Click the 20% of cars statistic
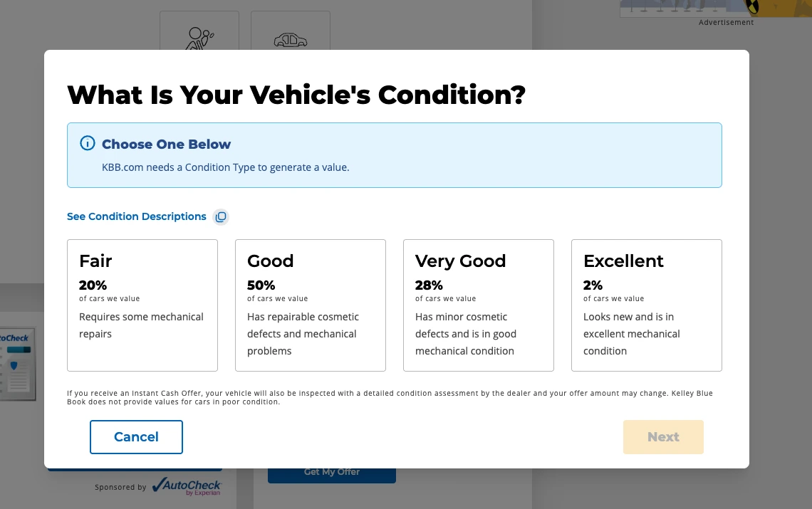The width and height of the screenshot is (812, 509). click(x=109, y=291)
